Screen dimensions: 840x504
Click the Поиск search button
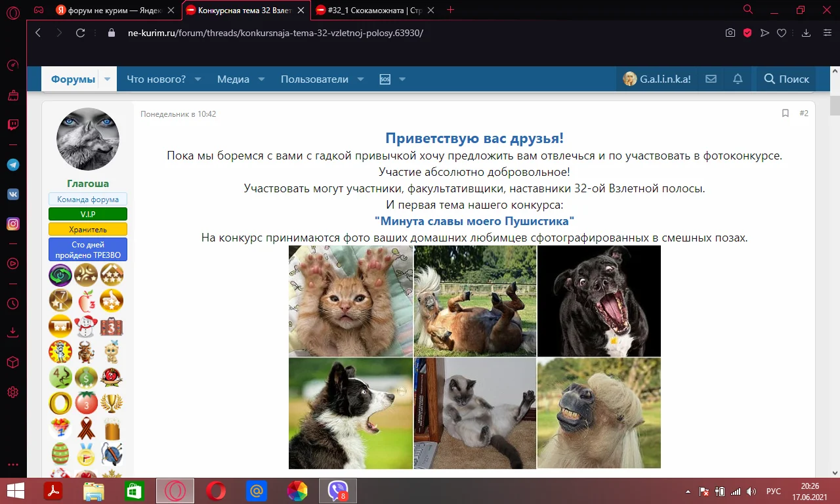coord(786,79)
